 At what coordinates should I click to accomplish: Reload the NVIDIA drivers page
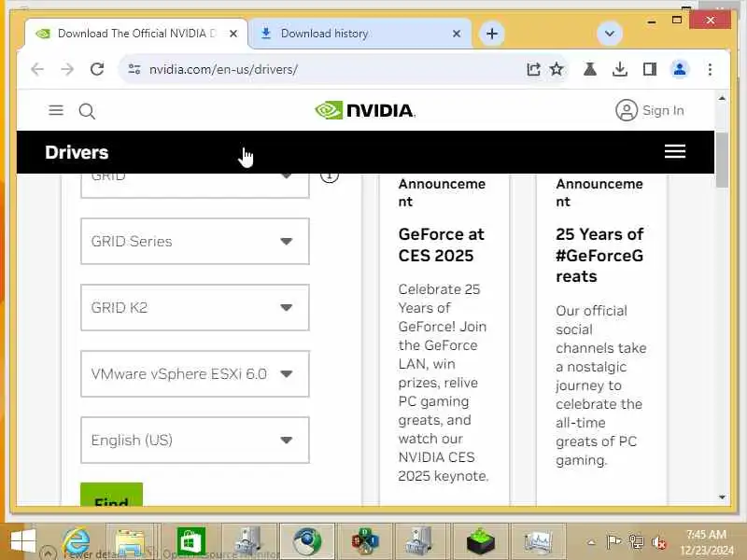[97, 69]
